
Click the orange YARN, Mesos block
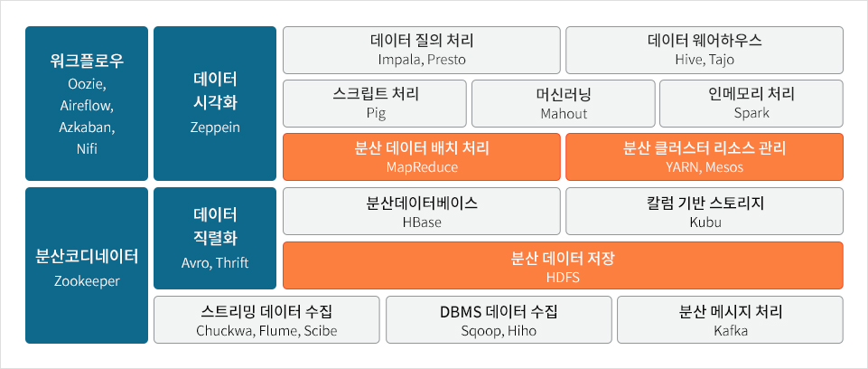[x=705, y=156]
